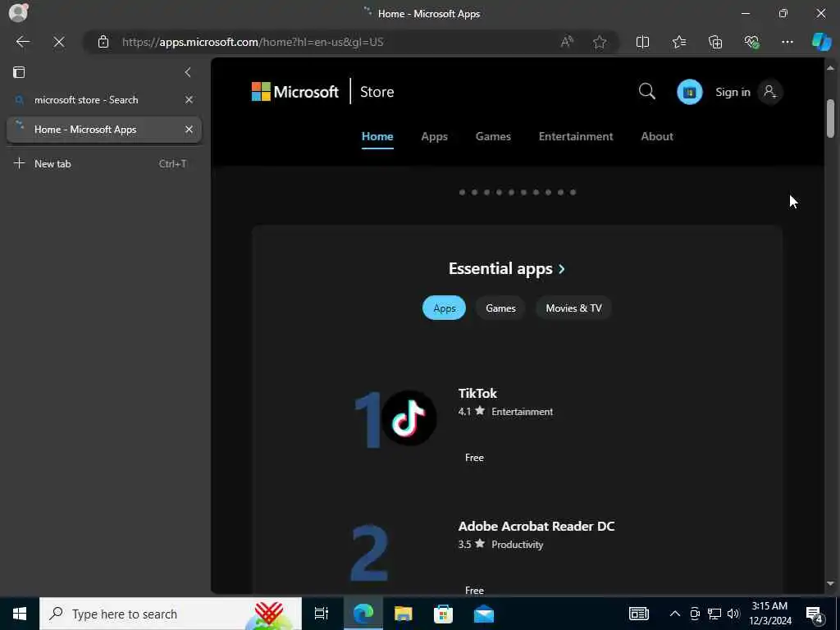
Task: Open the About navigation tab
Action: pyautogui.click(x=657, y=137)
